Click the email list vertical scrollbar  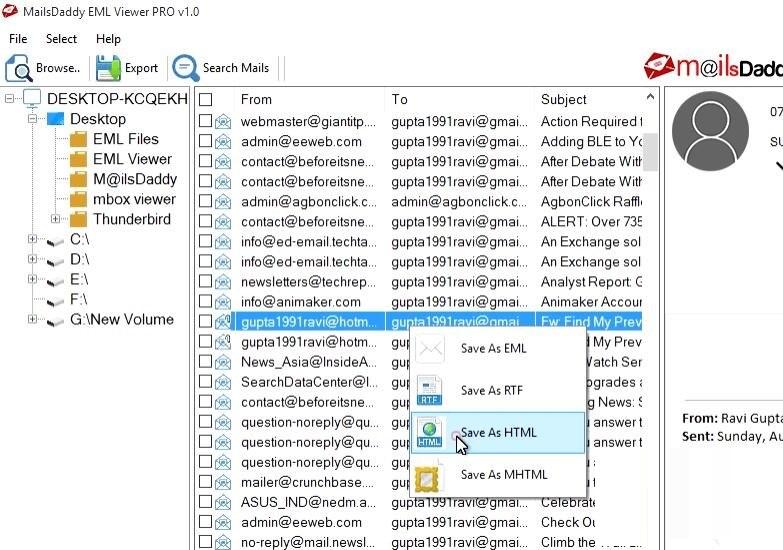[651, 150]
